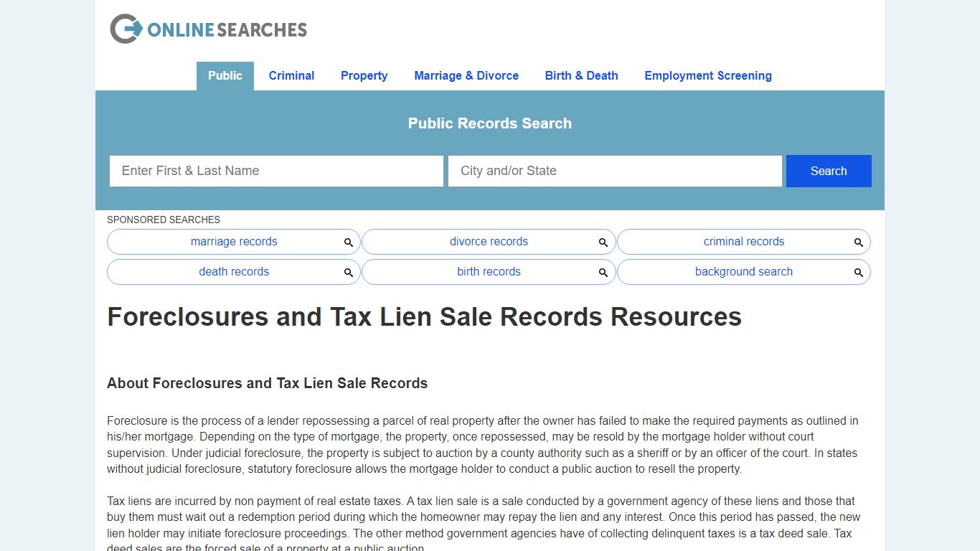Screen dimensions: 980x551
Task: Open the divorce records sponsored search
Action: click(489, 242)
